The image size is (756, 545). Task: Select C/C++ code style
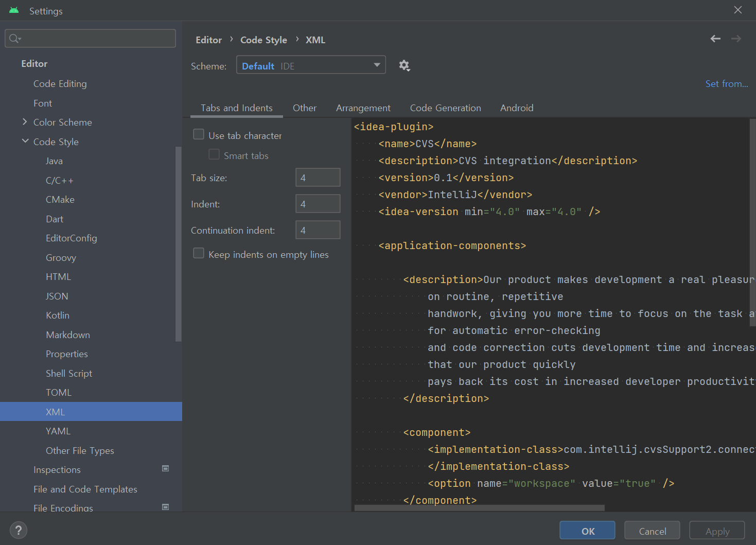click(60, 180)
